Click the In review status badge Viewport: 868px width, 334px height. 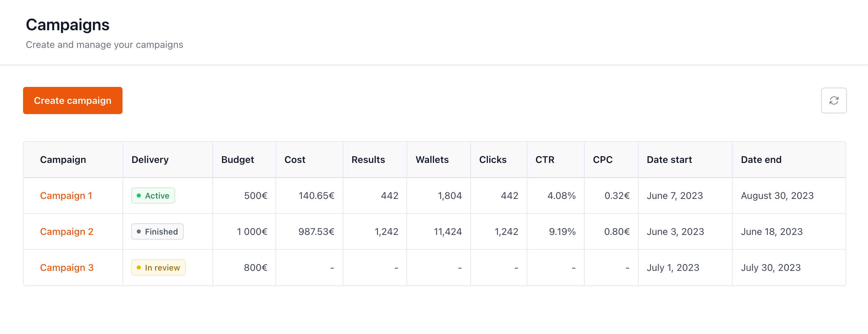158,268
